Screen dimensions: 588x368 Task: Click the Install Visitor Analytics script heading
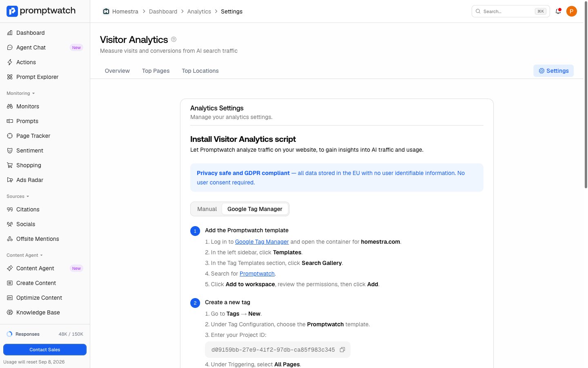tap(243, 139)
